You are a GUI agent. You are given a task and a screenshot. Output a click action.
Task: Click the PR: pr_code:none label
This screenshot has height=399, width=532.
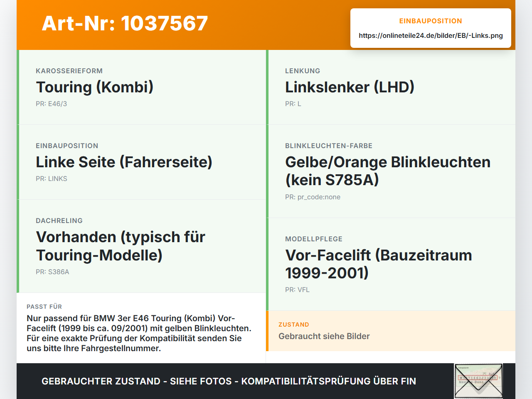point(313,197)
